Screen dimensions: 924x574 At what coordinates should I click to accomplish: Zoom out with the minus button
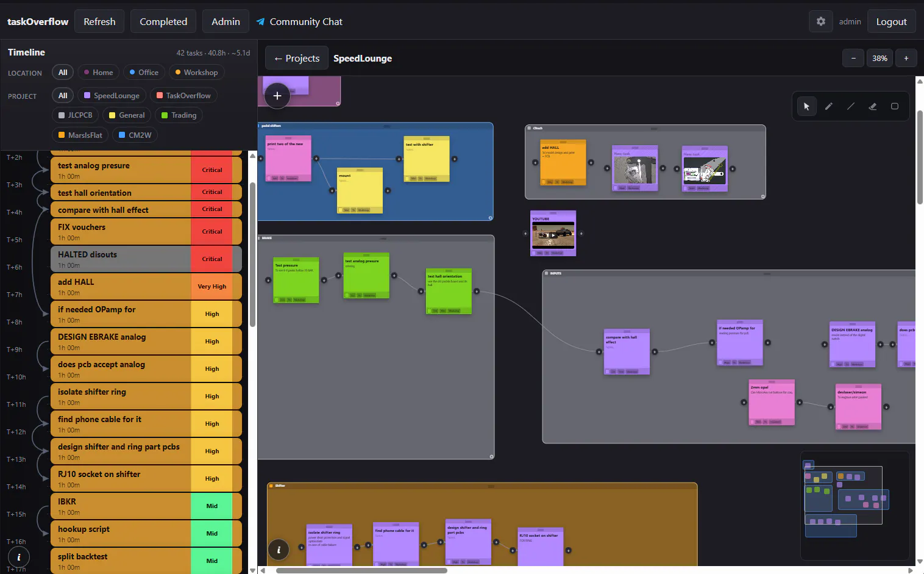853,58
